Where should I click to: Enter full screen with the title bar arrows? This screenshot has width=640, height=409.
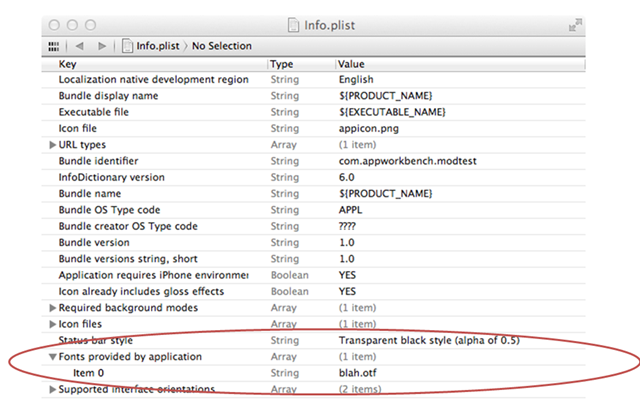click(574, 23)
